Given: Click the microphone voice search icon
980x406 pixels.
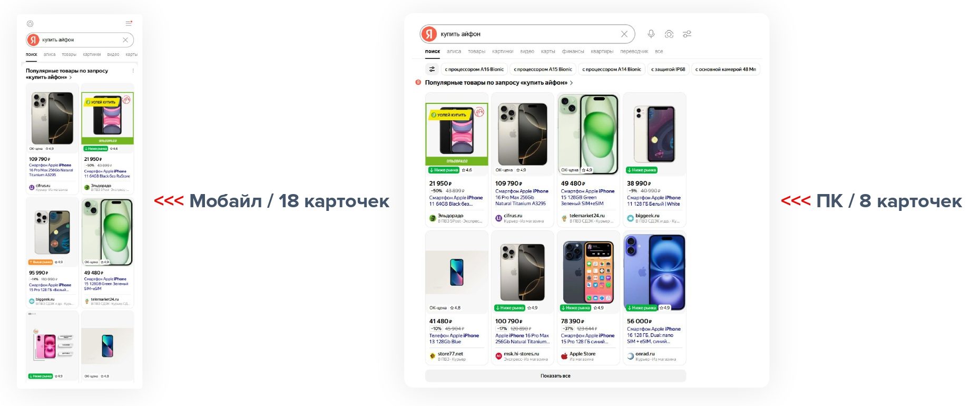Looking at the screenshot, I should (x=651, y=34).
